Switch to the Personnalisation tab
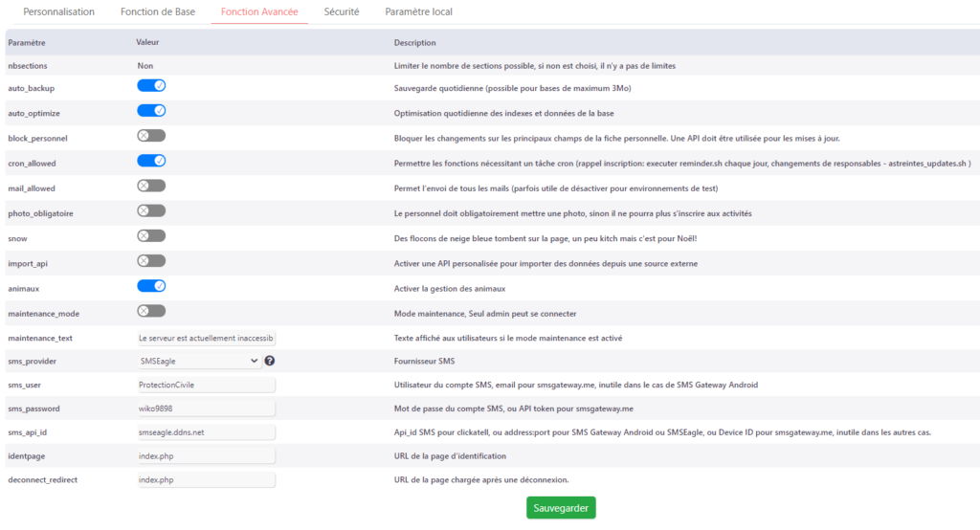This screenshot has height=530, width=980. click(58, 11)
